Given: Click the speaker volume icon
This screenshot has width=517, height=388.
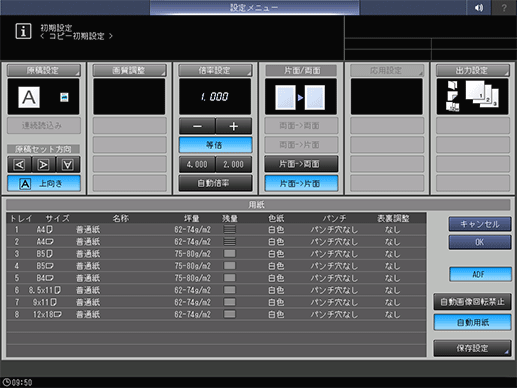Looking at the screenshot, I should point(478,7).
